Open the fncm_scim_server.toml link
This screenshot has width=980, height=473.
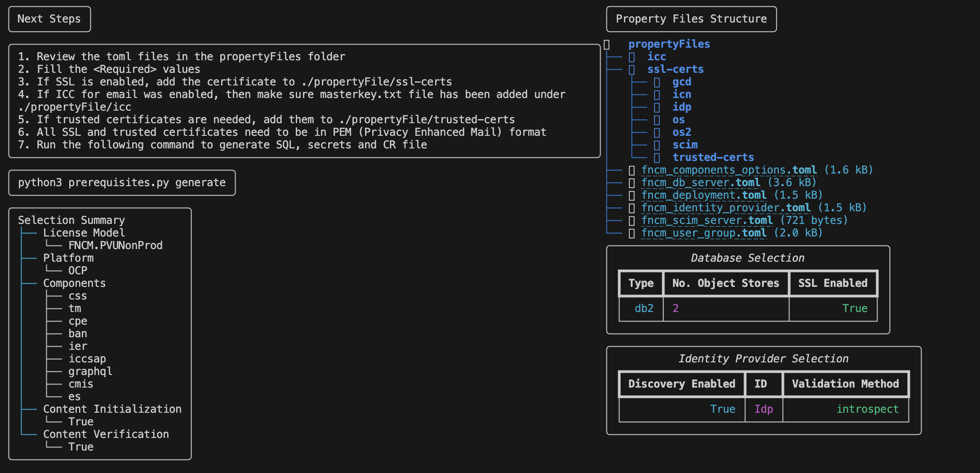(707, 220)
